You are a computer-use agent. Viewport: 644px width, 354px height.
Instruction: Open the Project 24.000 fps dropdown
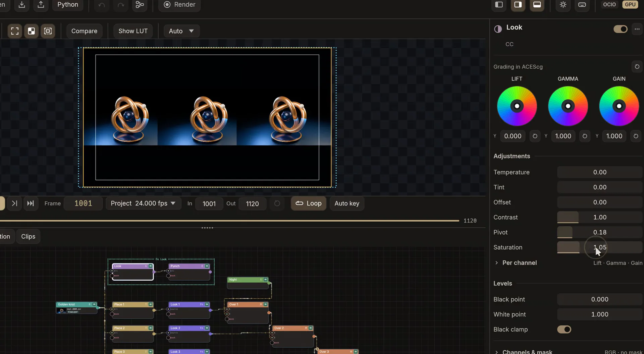tap(143, 203)
